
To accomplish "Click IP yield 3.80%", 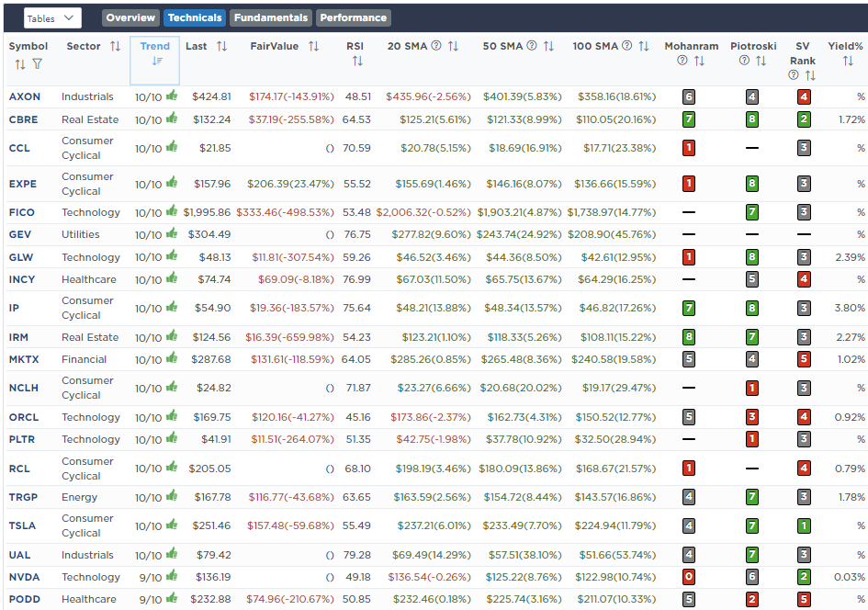I will (850, 307).
